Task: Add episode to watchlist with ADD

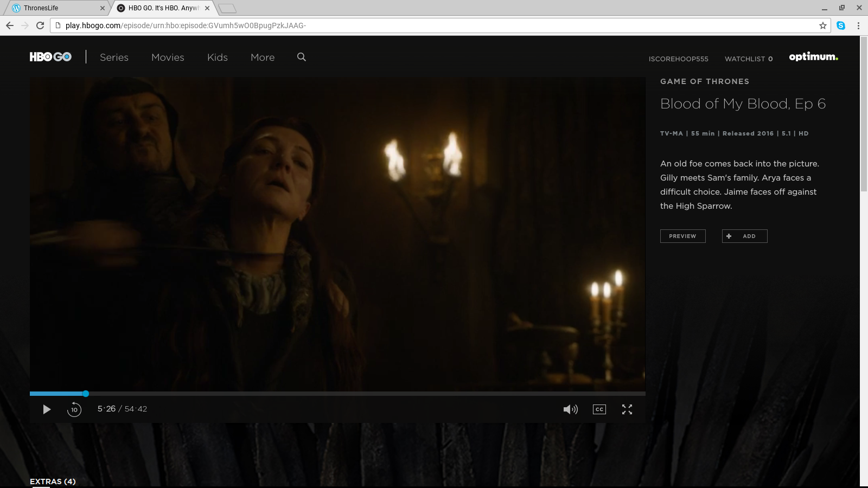Action: 744,236
